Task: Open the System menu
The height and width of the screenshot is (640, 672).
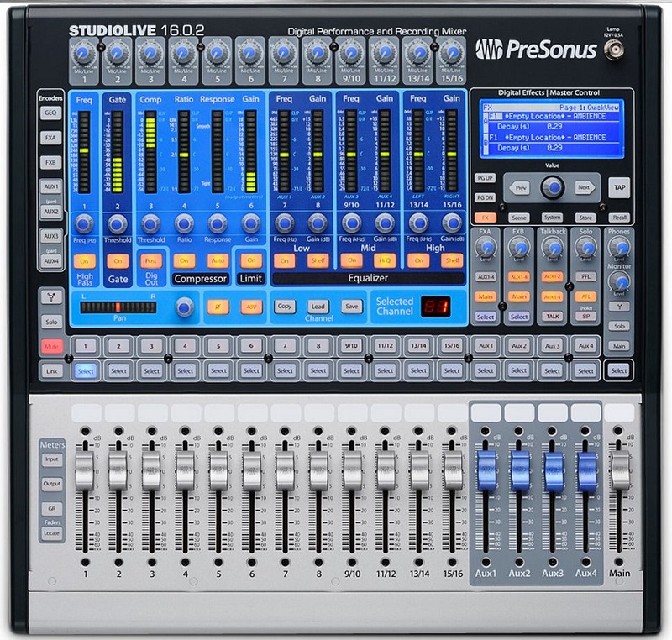Action: pos(551,217)
